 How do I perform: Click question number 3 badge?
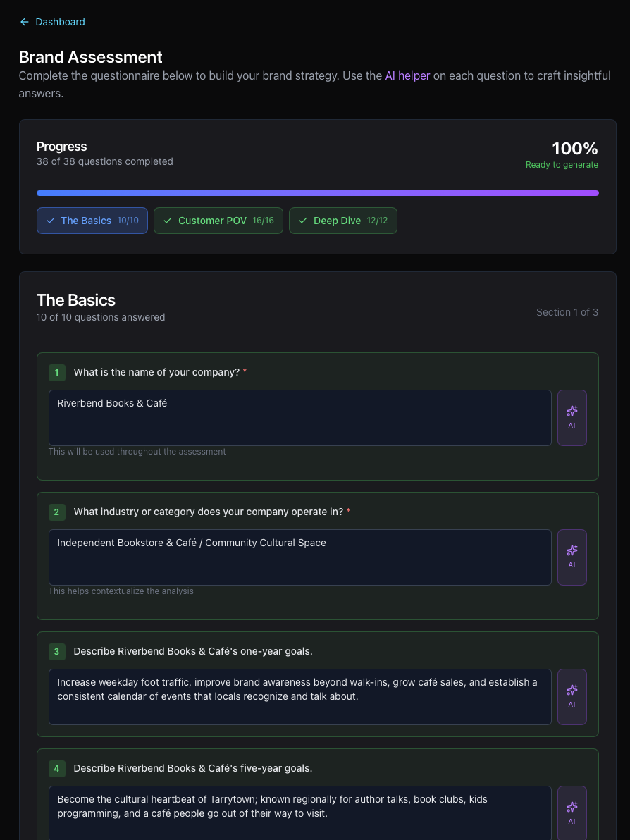(56, 651)
